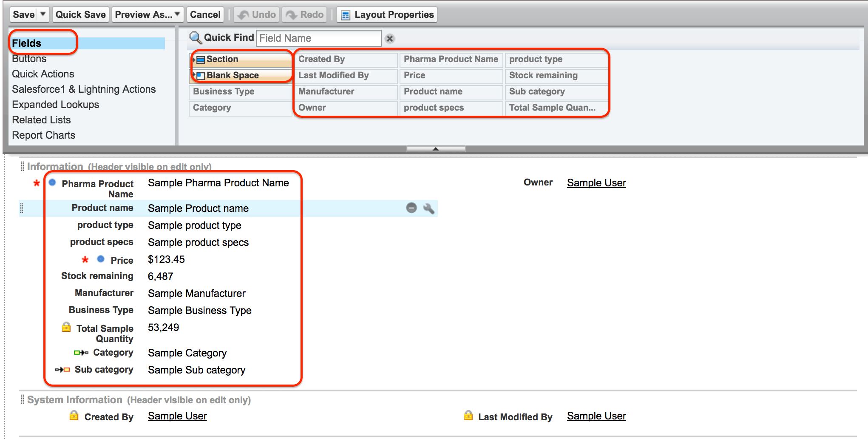
Task: Click the lock icon beside Created By
Action: pyautogui.click(x=74, y=416)
